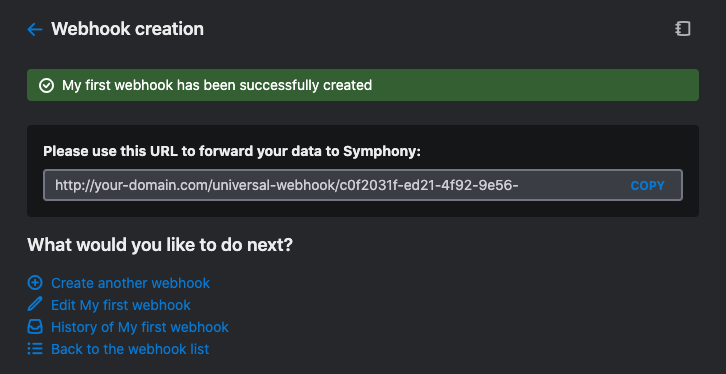The width and height of the screenshot is (726, 374).
Task: Click the checkmark circle icon in green banner
Action: pyautogui.click(x=46, y=86)
